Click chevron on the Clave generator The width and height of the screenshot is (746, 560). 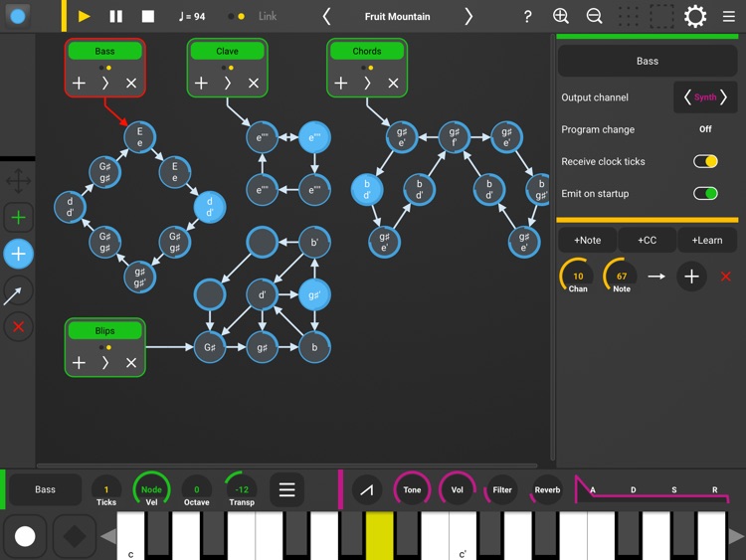[228, 84]
